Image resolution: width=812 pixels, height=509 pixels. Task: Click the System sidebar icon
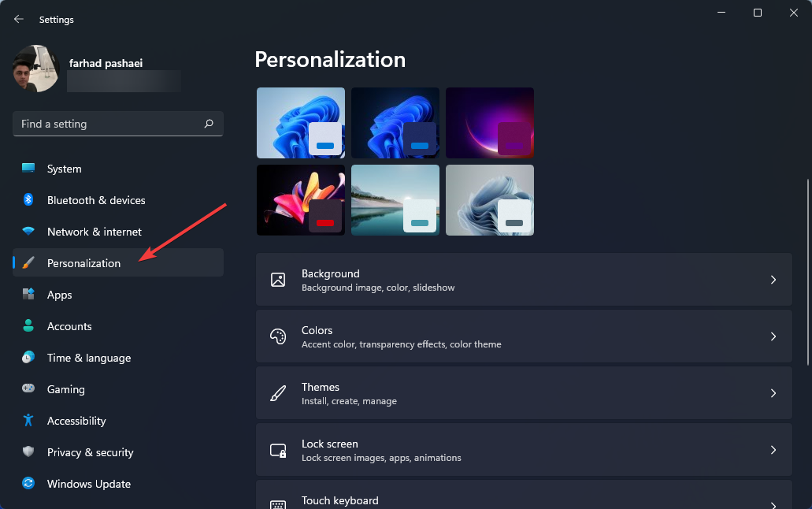(x=28, y=169)
